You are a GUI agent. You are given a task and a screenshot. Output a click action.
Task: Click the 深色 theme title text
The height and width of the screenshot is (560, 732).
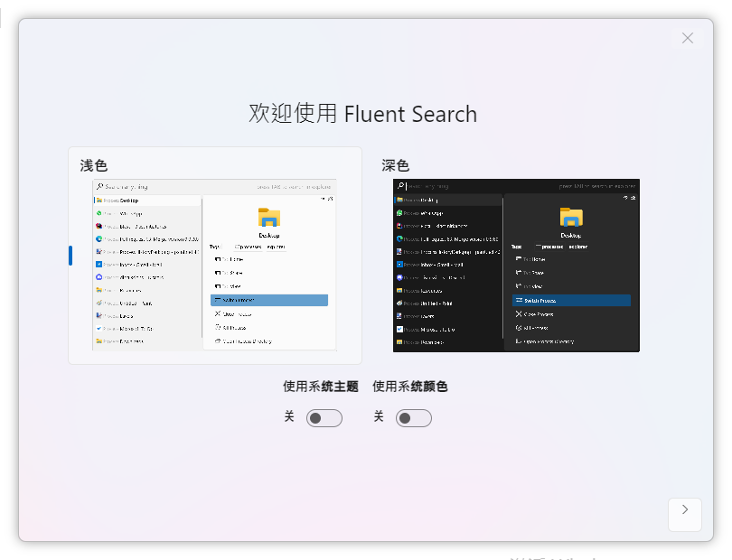[396, 165]
